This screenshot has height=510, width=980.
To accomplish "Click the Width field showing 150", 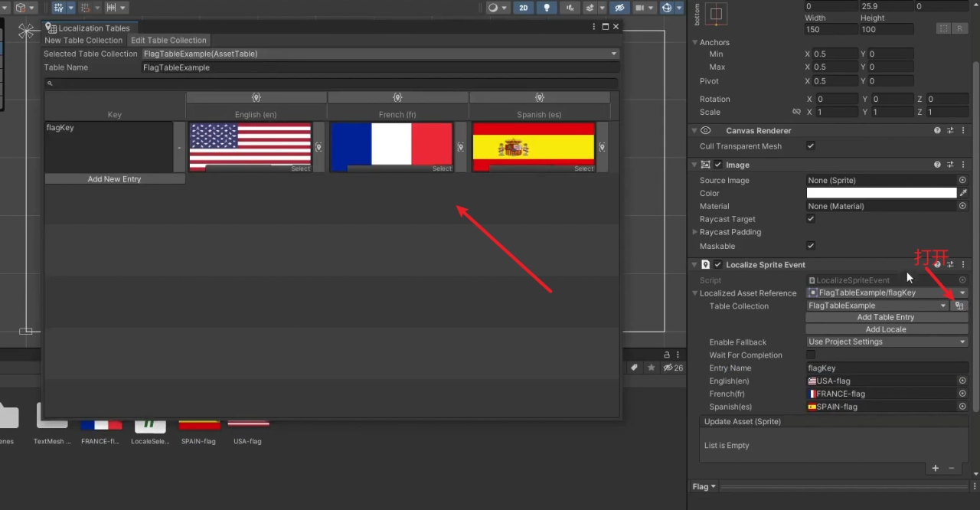I will (x=831, y=29).
